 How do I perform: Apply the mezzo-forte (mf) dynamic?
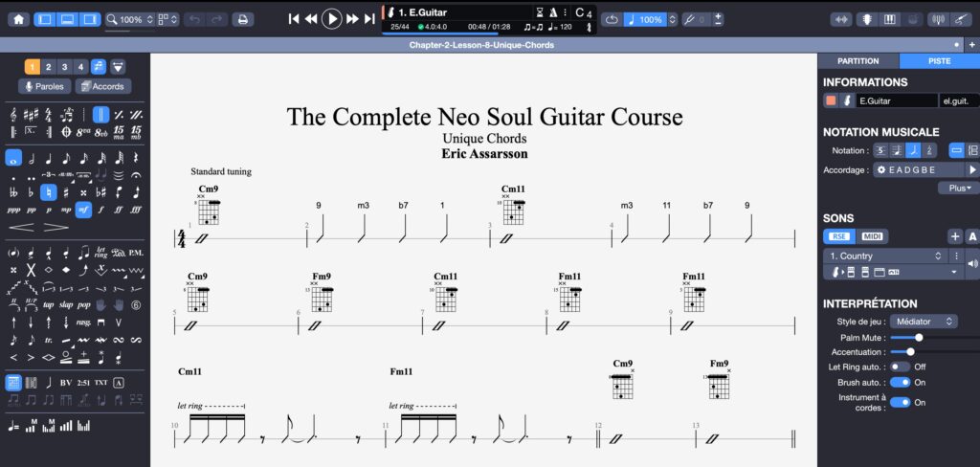[x=83, y=209]
